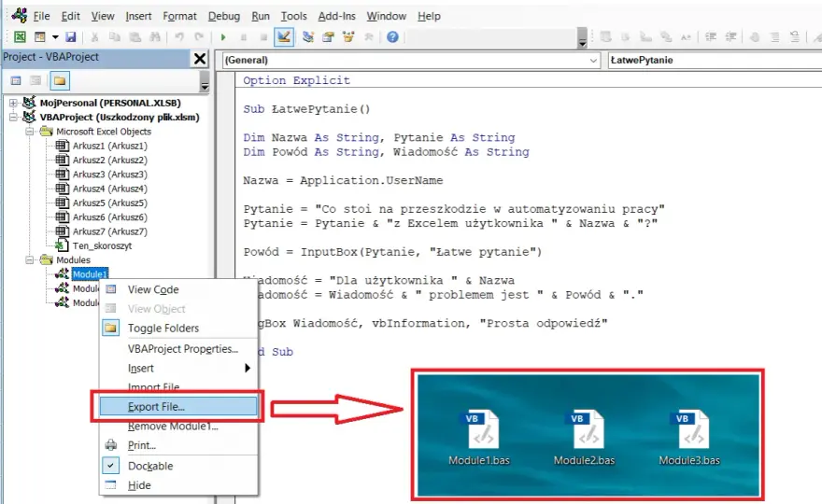Toggle Design Mode in the toolbar
The image size is (822, 504).
(x=284, y=36)
